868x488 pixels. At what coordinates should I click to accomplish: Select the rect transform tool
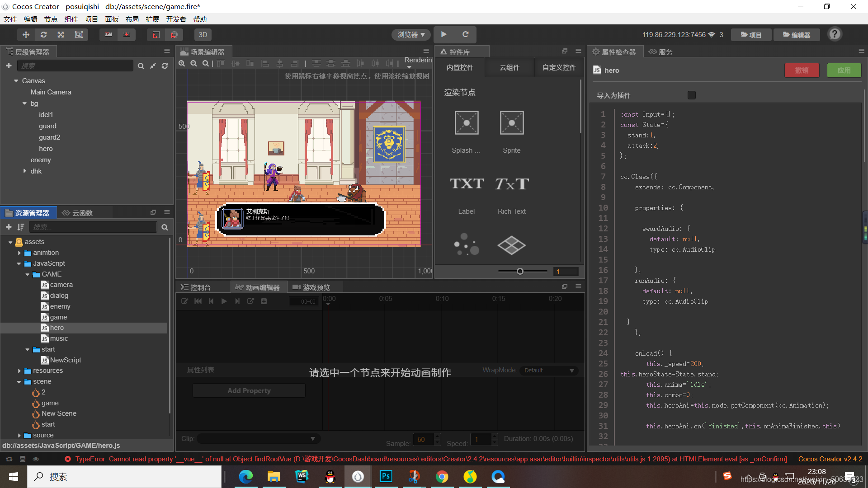pos(79,35)
